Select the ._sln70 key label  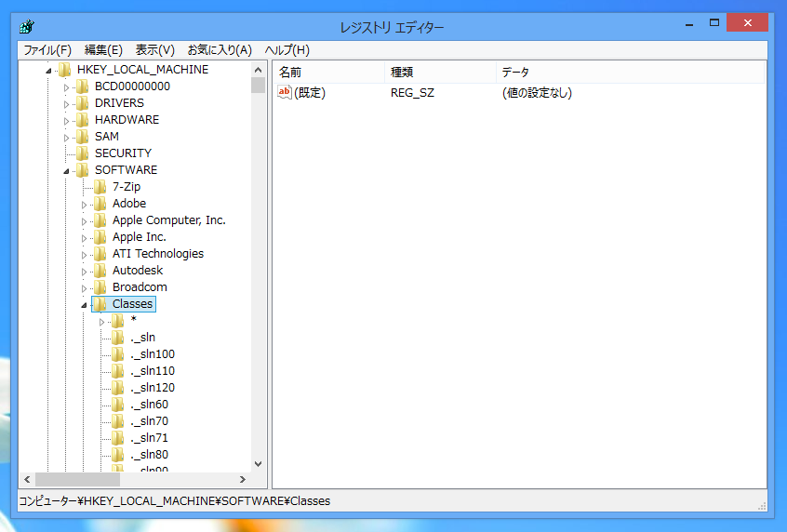click(150, 421)
